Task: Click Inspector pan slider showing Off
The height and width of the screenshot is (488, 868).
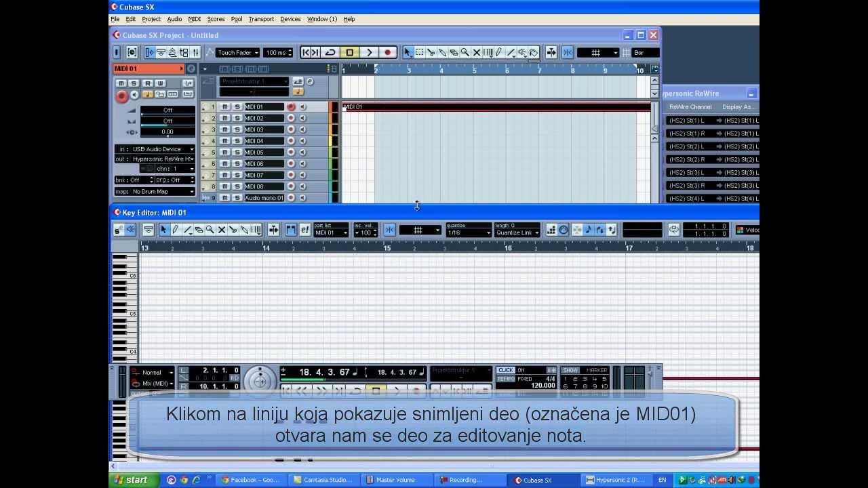Action: click(x=167, y=121)
